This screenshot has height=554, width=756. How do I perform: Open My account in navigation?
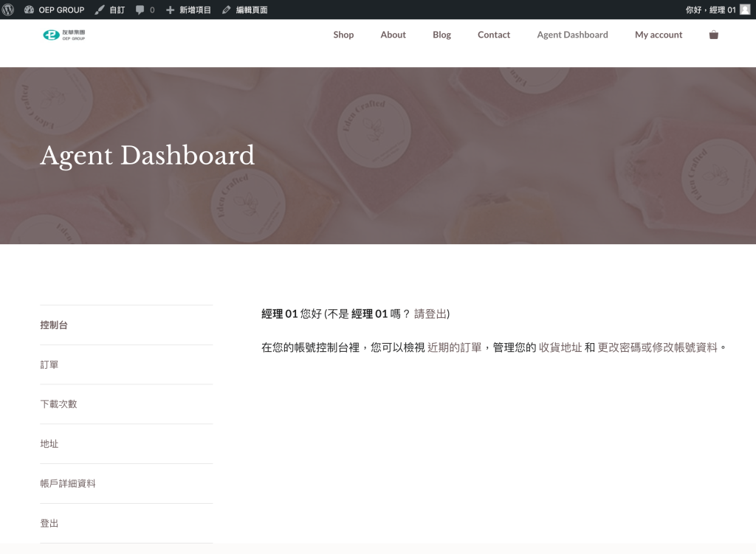tap(659, 35)
